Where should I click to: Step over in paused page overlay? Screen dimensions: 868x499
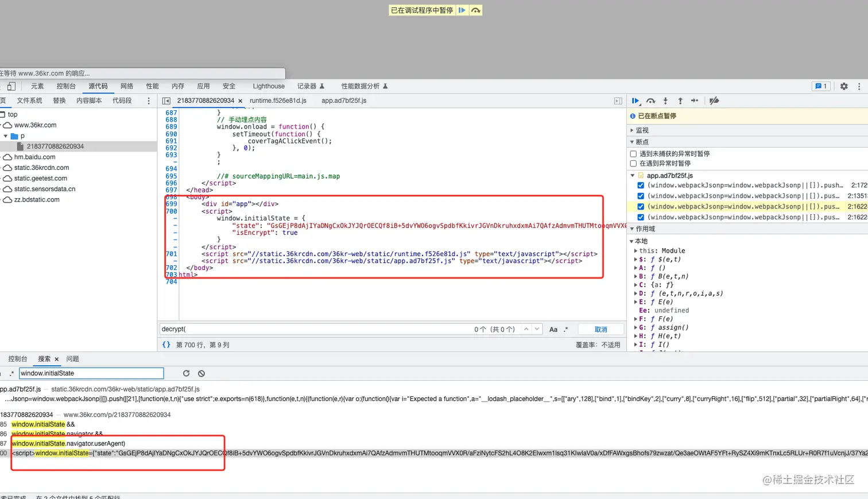(x=476, y=10)
